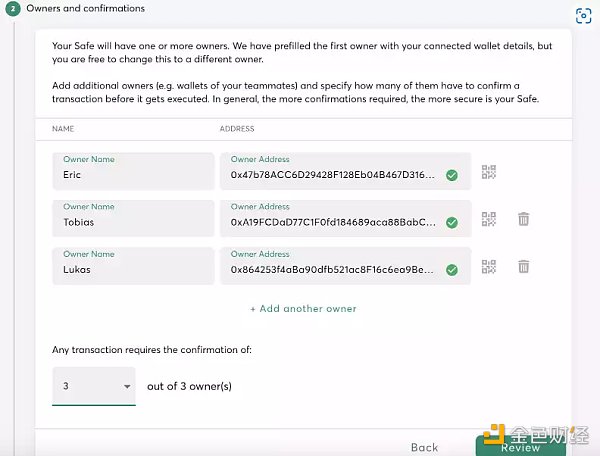This screenshot has height=456, width=600.
Task: Edit Eric's owner address field
Action: 346,171
